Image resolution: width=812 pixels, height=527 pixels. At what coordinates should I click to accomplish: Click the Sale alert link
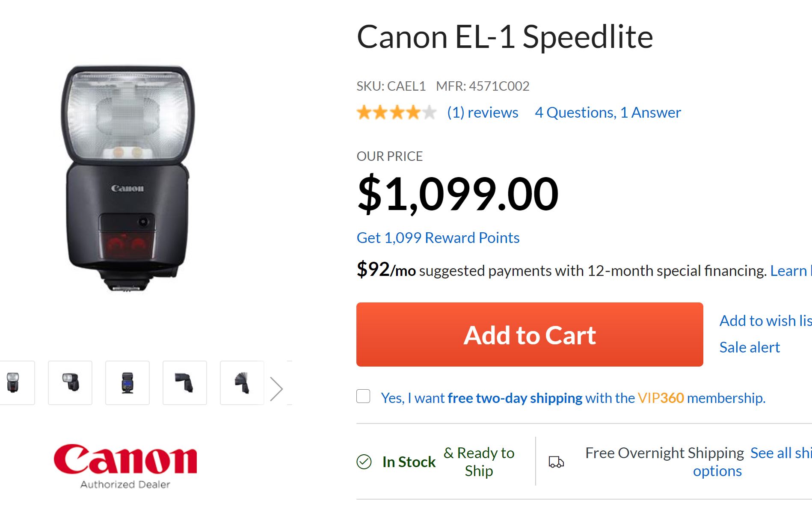(750, 347)
